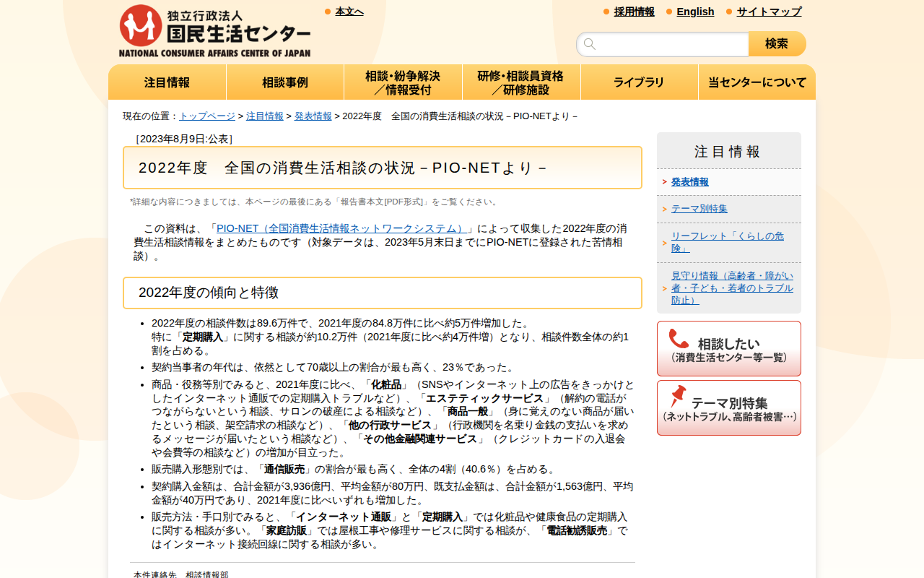
Task: Open the 相談事例 navigation tab
Action: (x=285, y=82)
